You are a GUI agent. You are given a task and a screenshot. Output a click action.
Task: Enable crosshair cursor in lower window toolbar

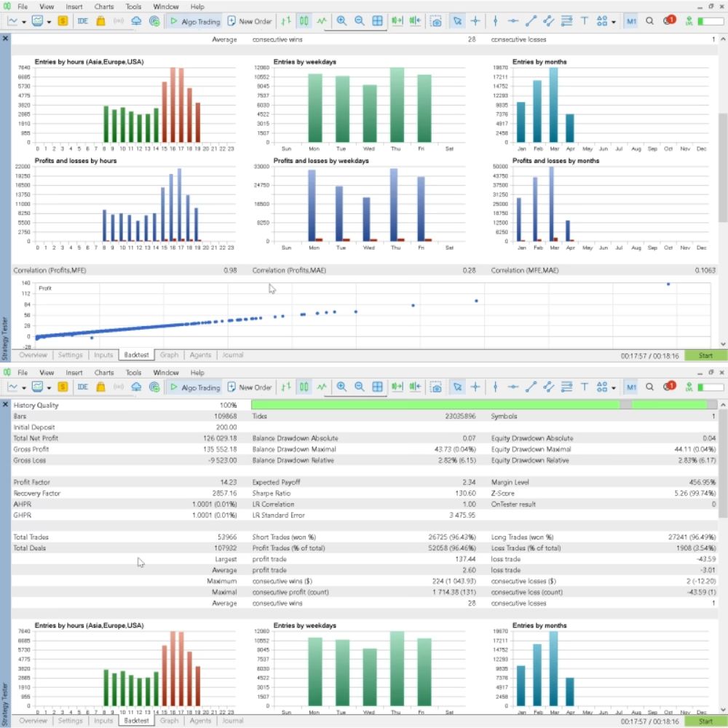(475, 387)
